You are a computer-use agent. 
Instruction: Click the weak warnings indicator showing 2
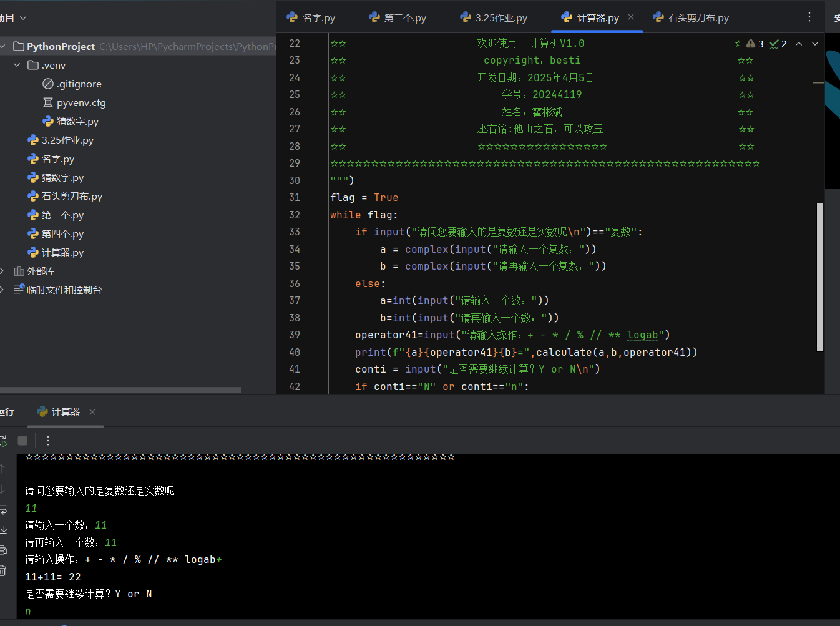coord(778,44)
